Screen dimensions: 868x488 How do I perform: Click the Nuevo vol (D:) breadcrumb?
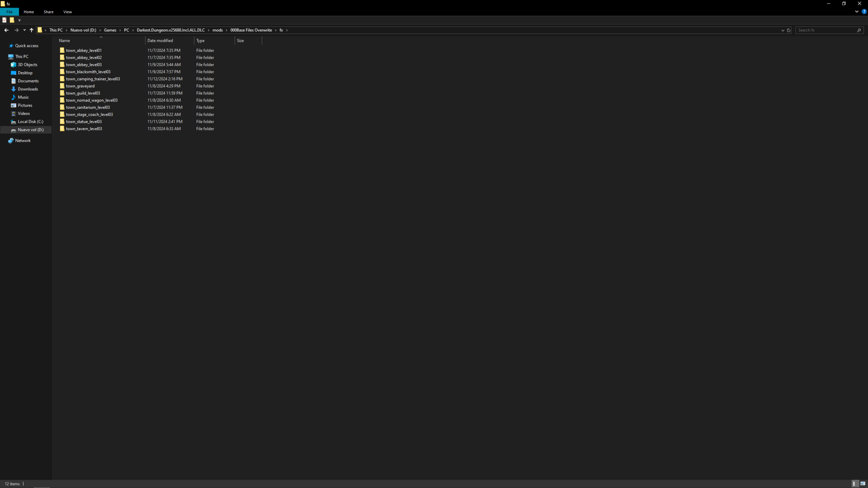pyautogui.click(x=83, y=30)
